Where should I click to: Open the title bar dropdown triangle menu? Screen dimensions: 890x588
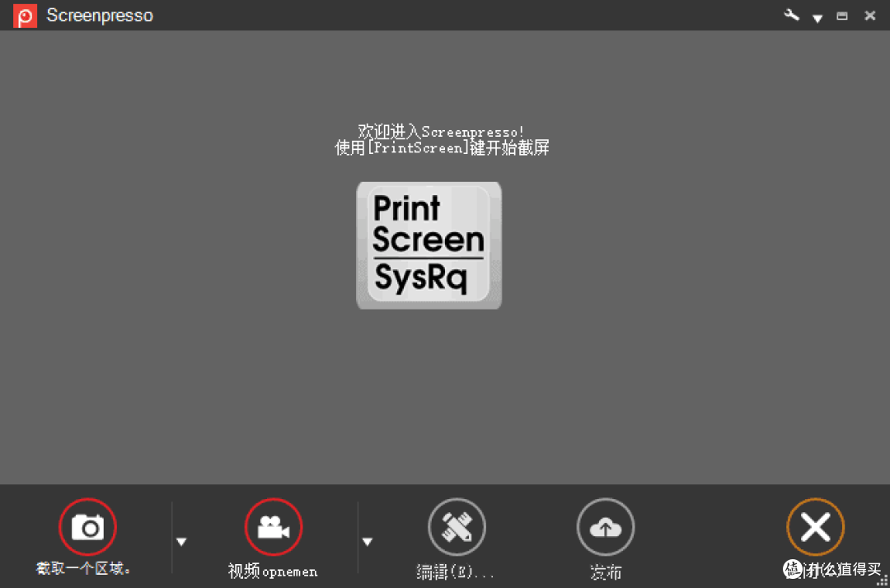tap(817, 18)
